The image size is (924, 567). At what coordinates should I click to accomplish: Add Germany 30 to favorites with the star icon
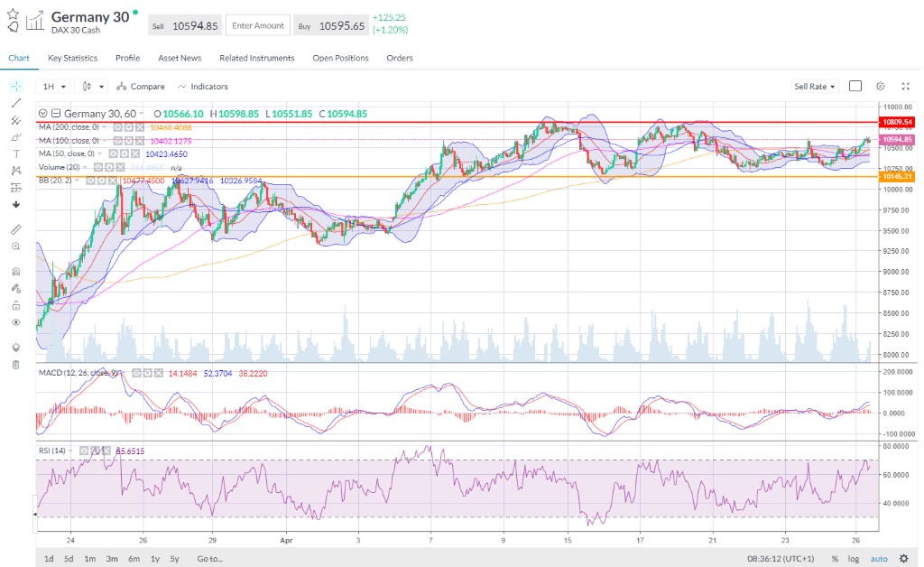pyautogui.click(x=13, y=14)
